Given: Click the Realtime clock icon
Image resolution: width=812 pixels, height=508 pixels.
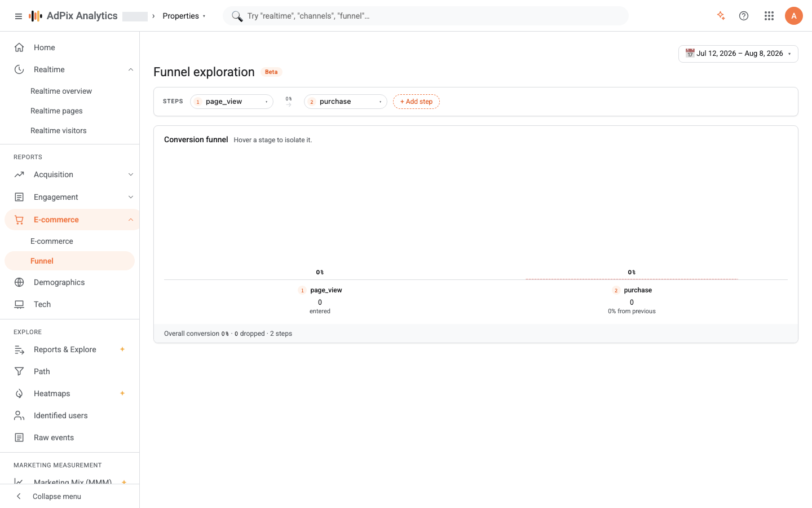Looking at the screenshot, I should (19, 69).
